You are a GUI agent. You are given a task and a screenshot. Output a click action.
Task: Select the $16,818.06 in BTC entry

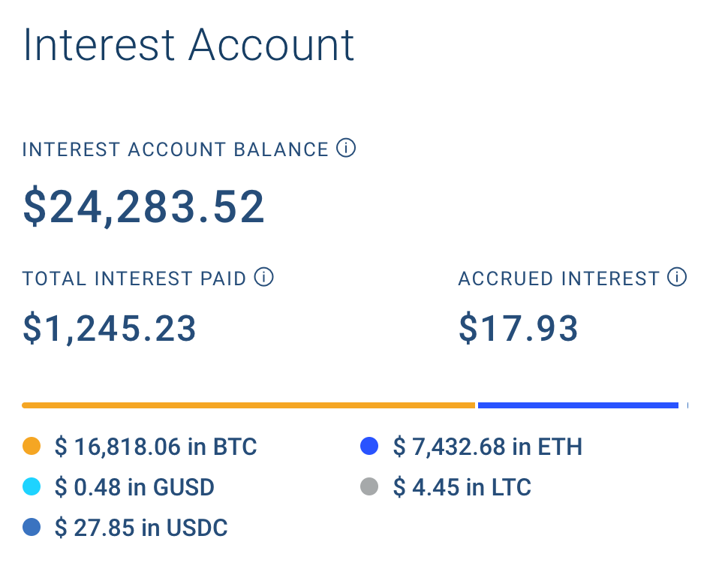pyautogui.click(x=155, y=447)
